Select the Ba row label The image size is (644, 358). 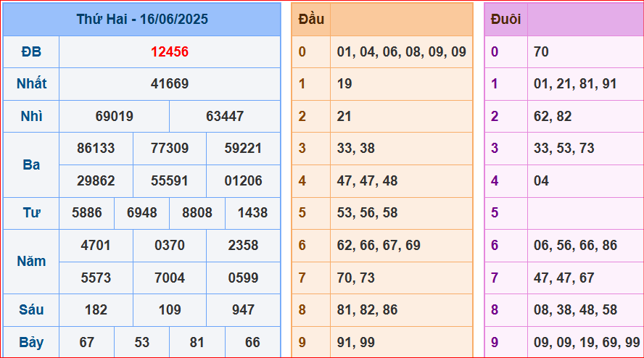point(31,165)
